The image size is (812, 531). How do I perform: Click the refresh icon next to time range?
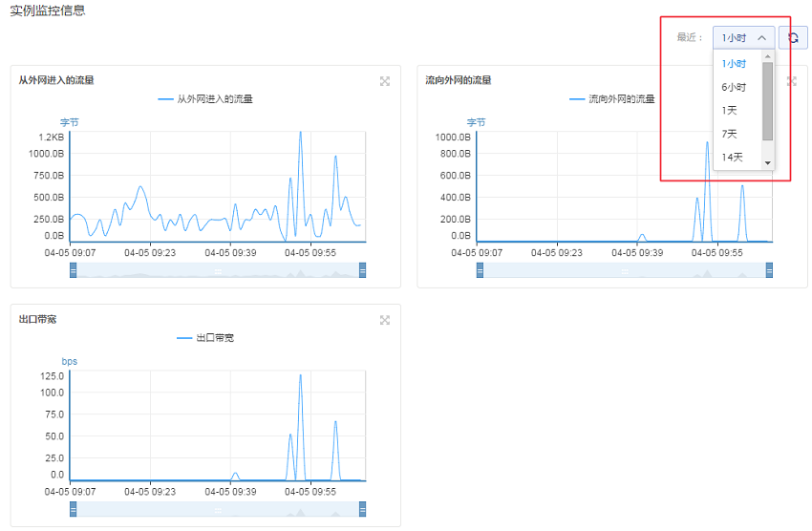coord(793,38)
